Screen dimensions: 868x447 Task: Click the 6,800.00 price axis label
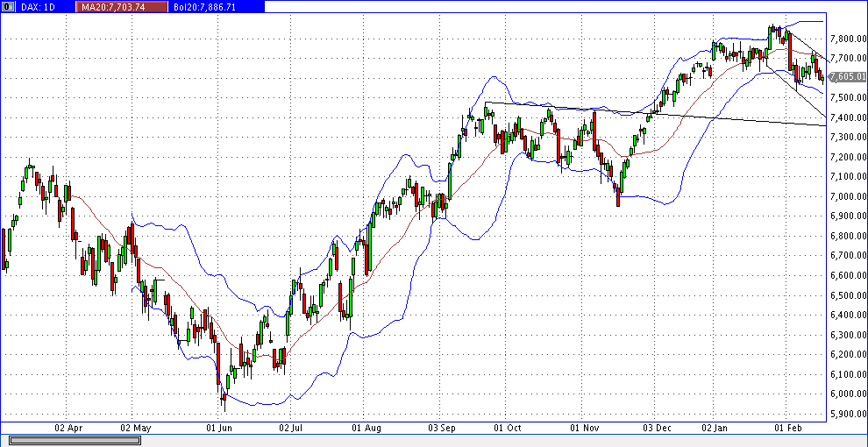click(848, 237)
